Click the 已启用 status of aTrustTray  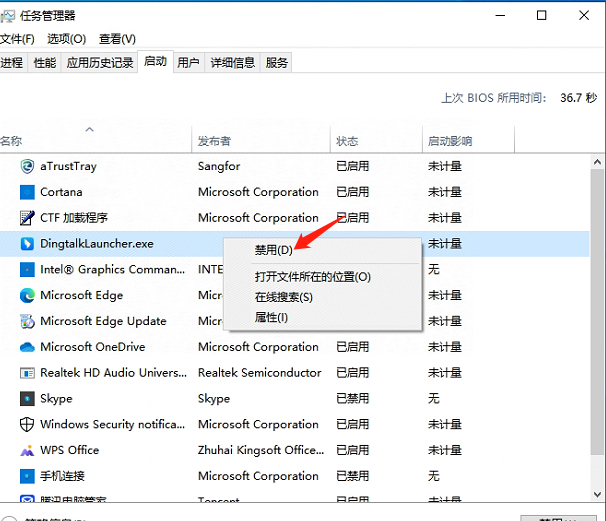click(352, 167)
